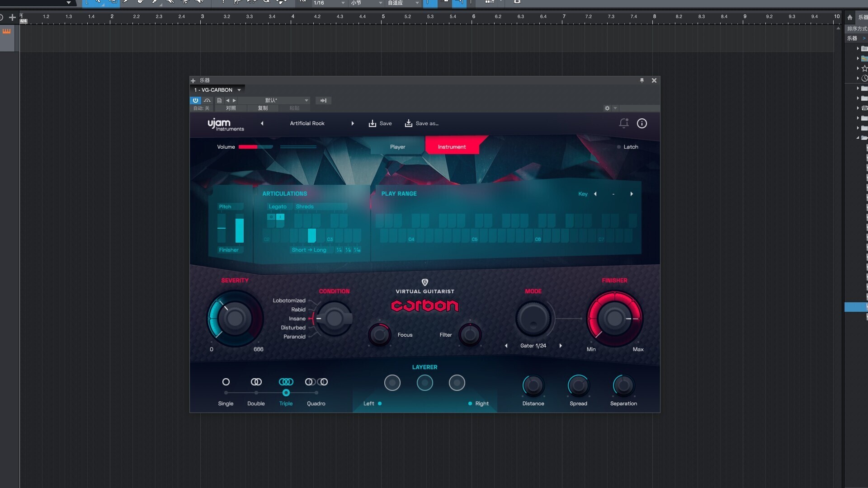Open the plugin settings gear icon

click(607, 108)
